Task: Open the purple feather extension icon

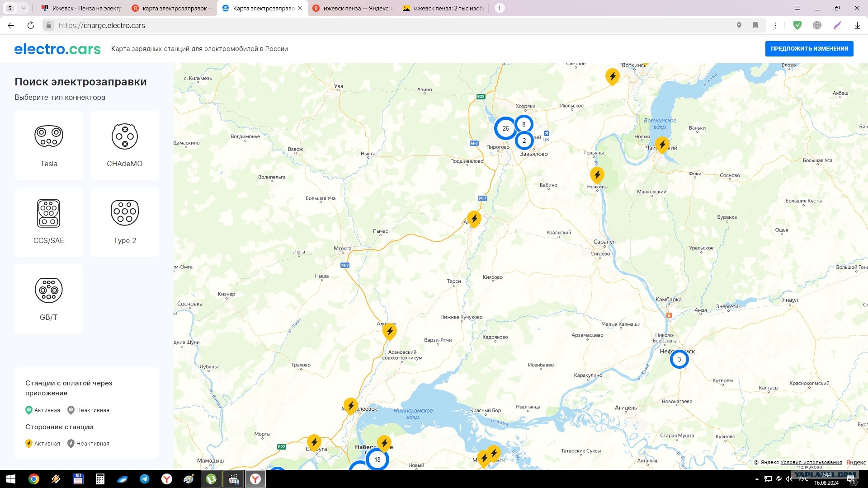Action: (x=837, y=25)
